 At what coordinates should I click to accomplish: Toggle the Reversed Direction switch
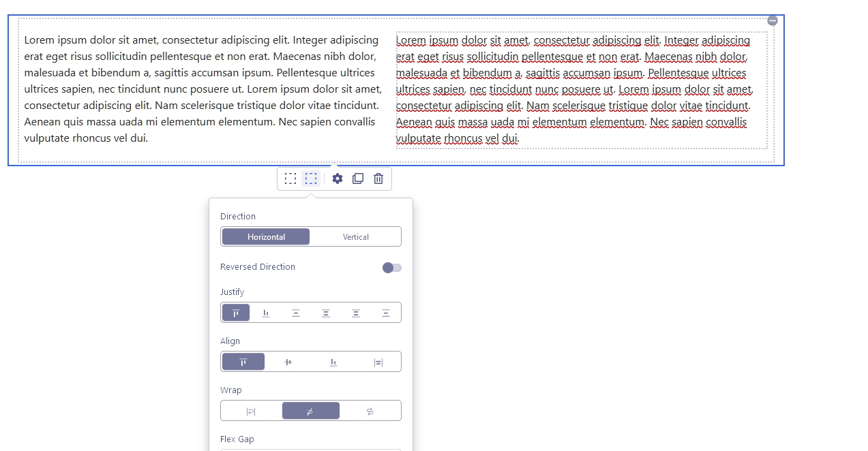pyautogui.click(x=392, y=268)
